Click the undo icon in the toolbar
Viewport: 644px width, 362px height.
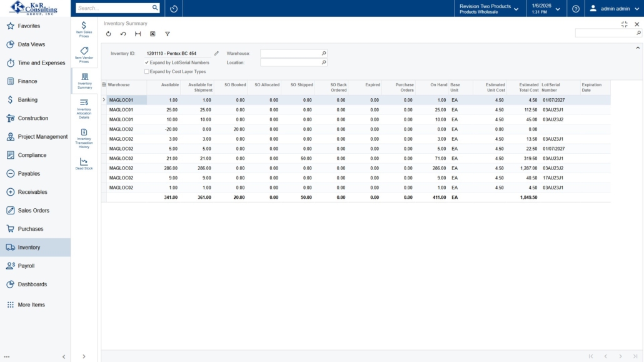123,34
